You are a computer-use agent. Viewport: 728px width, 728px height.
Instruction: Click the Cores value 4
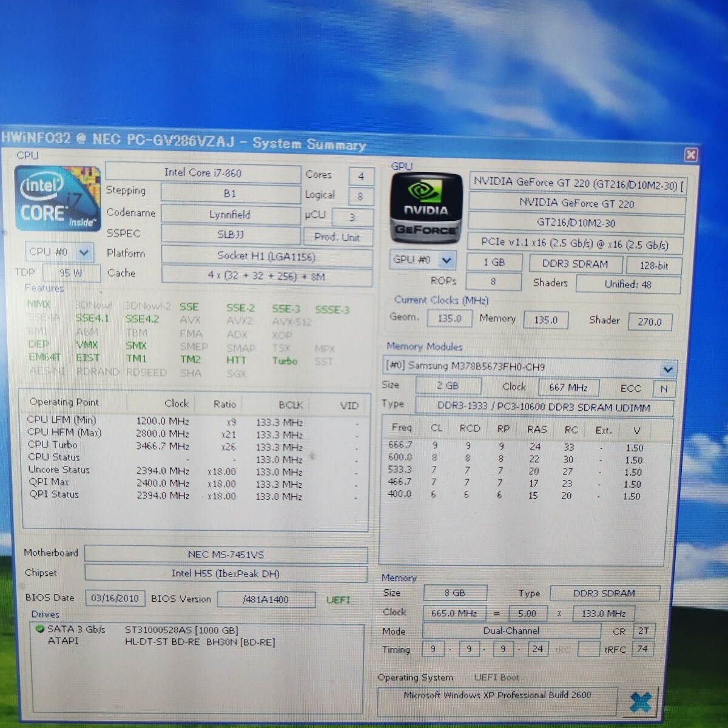(361, 177)
